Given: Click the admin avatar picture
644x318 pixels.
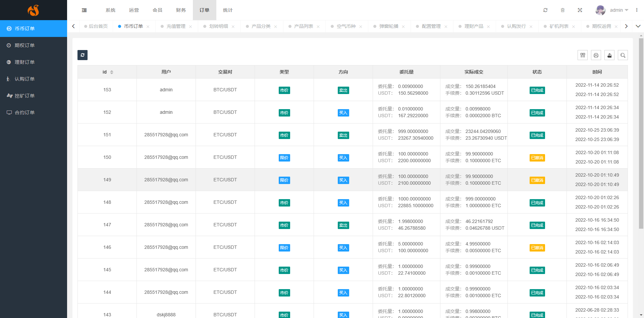Looking at the screenshot, I should pos(600,10).
